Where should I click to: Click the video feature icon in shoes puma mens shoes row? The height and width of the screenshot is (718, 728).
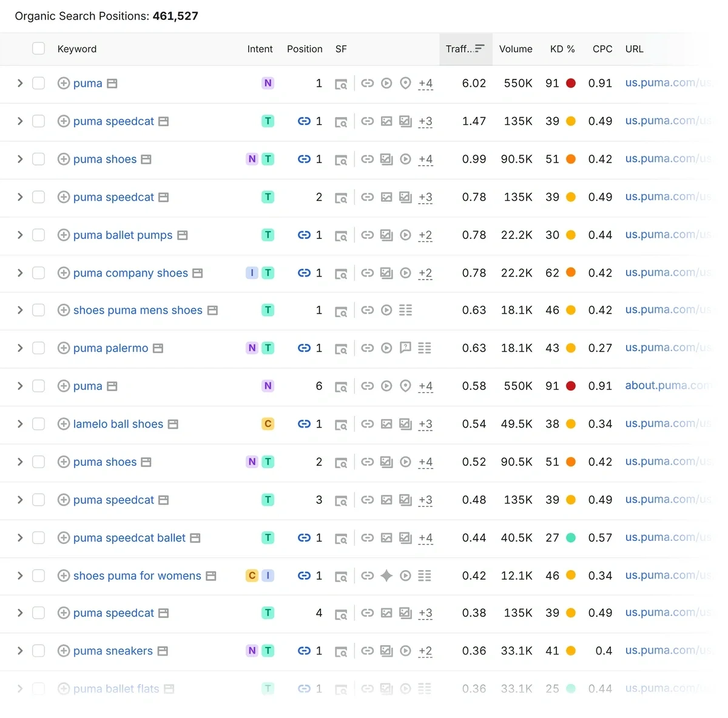[386, 310]
